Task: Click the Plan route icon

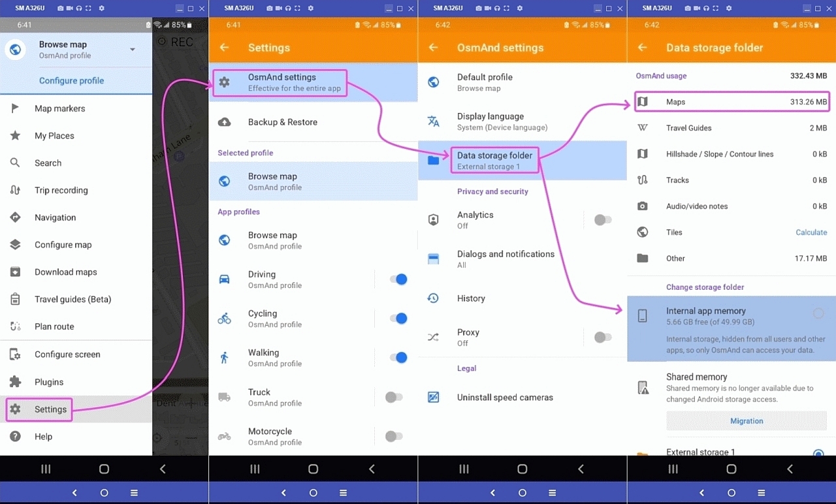Action: click(x=15, y=326)
